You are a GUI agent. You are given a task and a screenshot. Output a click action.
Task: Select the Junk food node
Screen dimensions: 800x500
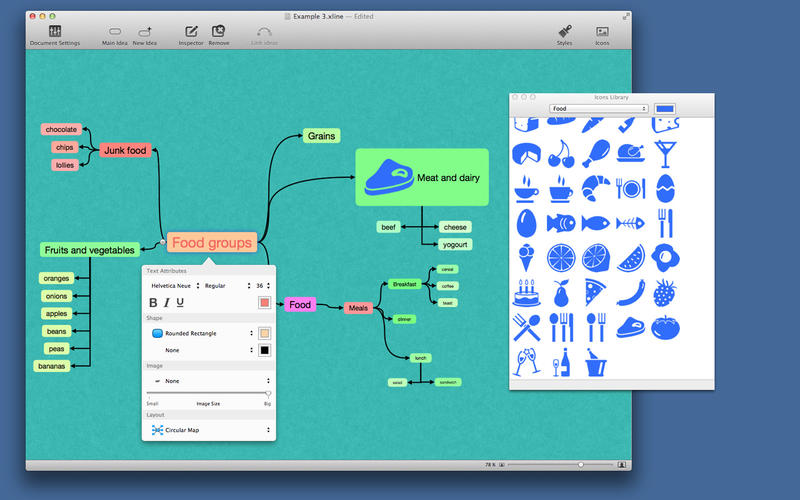point(124,151)
